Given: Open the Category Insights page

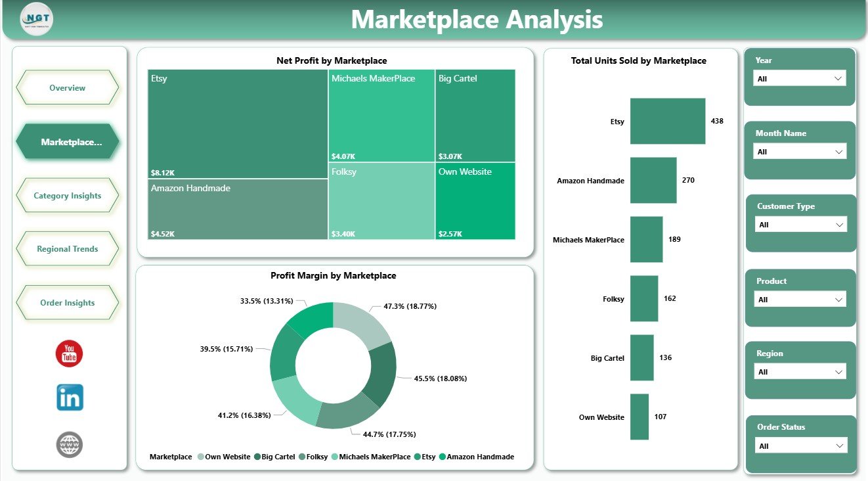Looking at the screenshot, I should click(x=67, y=196).
